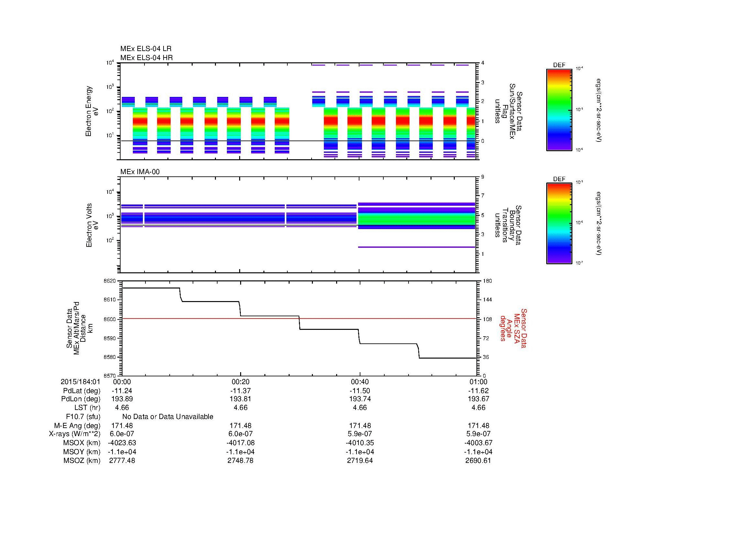Click 'No Data or Data Unavailable' message
This screenshot has height=534, width=756.
coord(168,416)
